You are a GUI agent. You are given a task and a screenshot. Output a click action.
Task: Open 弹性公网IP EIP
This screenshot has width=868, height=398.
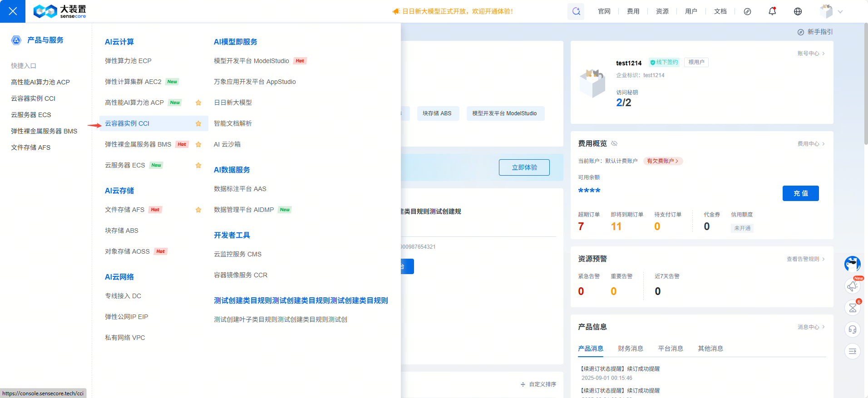tap(126, 317)
